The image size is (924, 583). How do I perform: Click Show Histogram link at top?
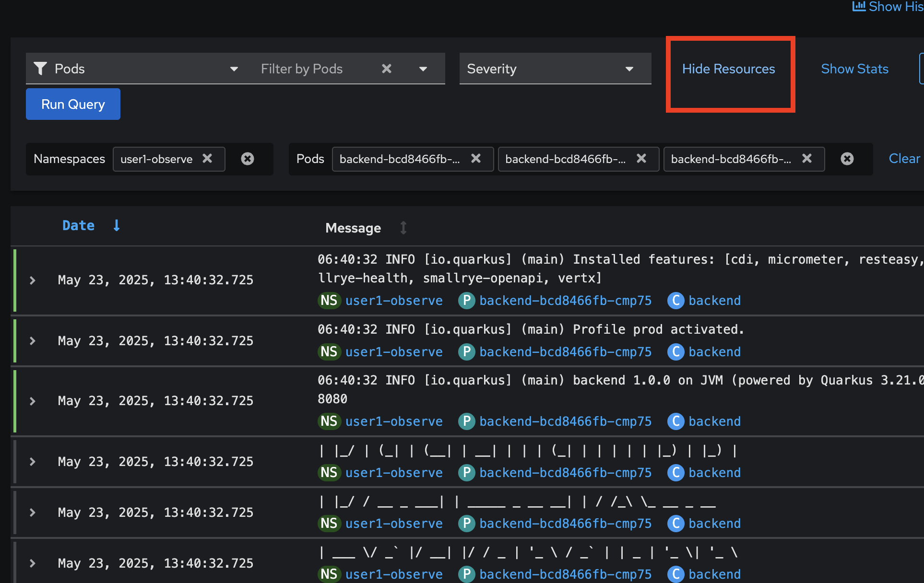tap(888, 7)
